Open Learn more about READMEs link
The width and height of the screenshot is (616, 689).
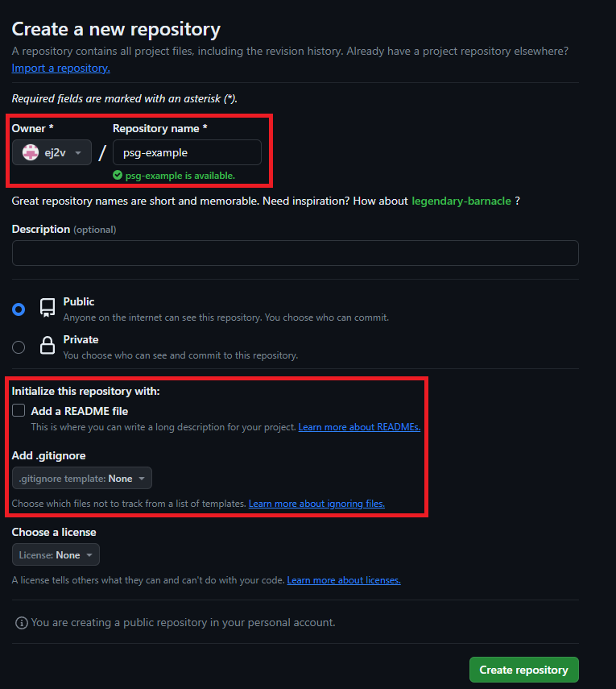coord(359,427)
